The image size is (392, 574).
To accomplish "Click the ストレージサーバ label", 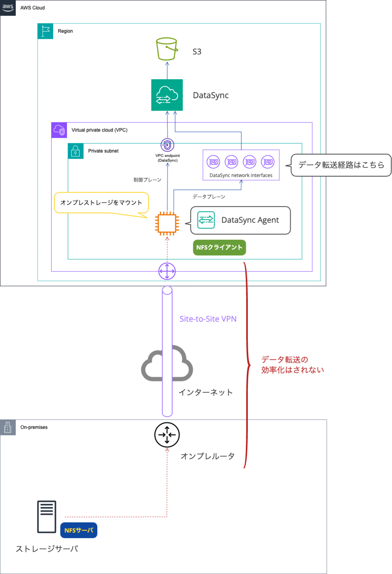I will [47, 549].
